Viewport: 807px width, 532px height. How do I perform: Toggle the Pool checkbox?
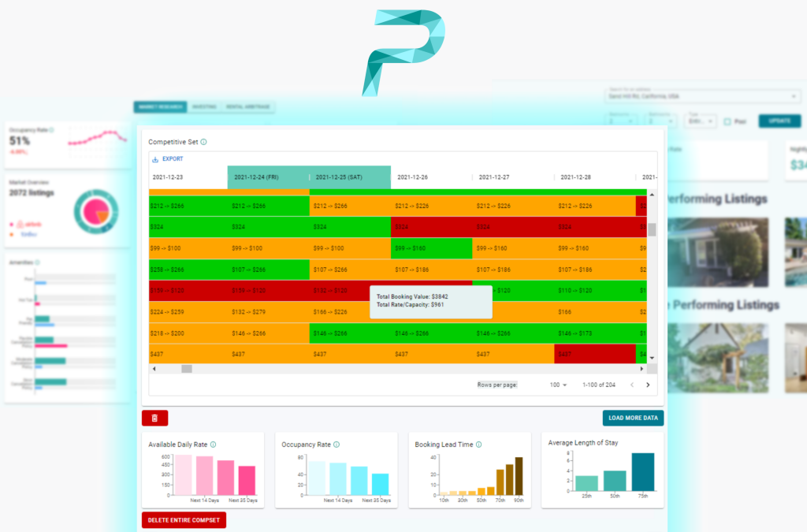click(727, 122)
